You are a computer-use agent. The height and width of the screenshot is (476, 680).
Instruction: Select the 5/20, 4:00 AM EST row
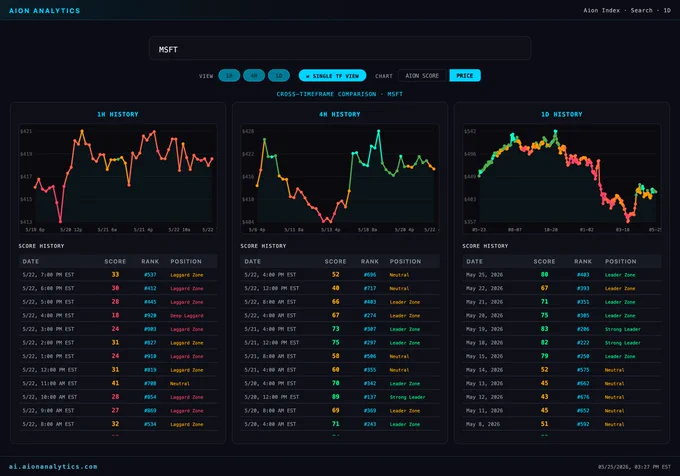pyautogui.click(x=340, y=424)
